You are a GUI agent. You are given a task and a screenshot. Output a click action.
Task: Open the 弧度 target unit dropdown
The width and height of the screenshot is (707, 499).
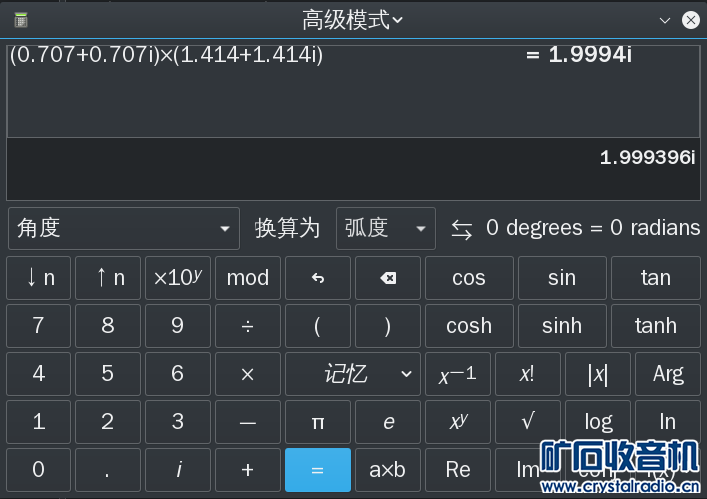[386, 229]
